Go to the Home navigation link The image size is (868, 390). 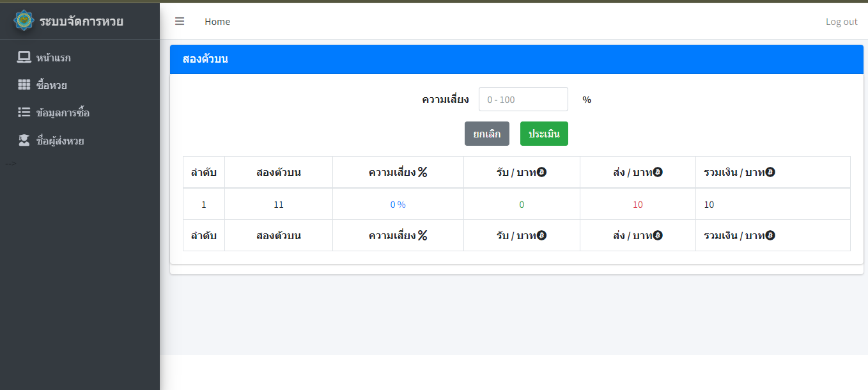217,22
